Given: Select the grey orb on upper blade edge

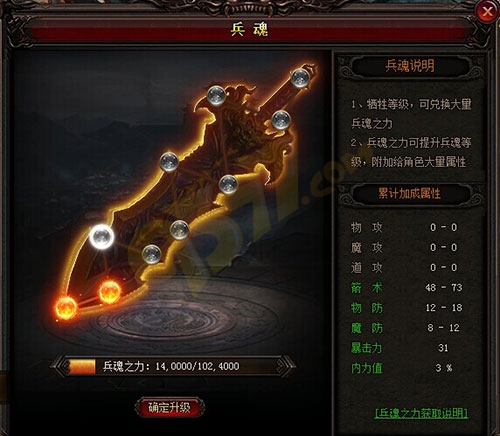Looking at the screenshot, I should pos(169,162).
